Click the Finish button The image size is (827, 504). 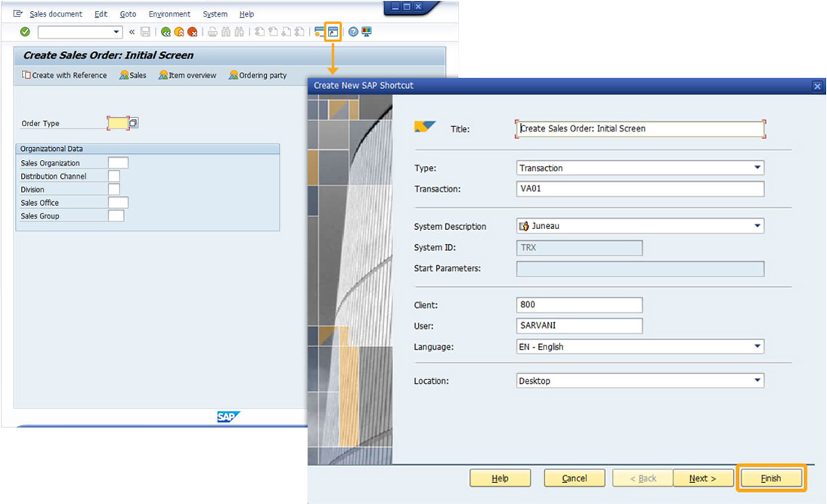click(771, 478)
